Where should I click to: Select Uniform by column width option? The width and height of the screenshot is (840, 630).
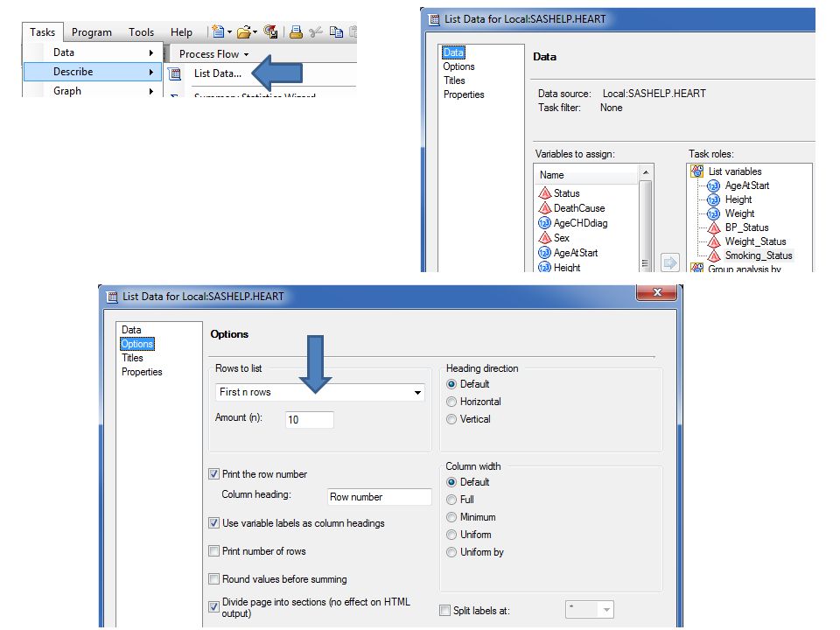coord(451,552)
